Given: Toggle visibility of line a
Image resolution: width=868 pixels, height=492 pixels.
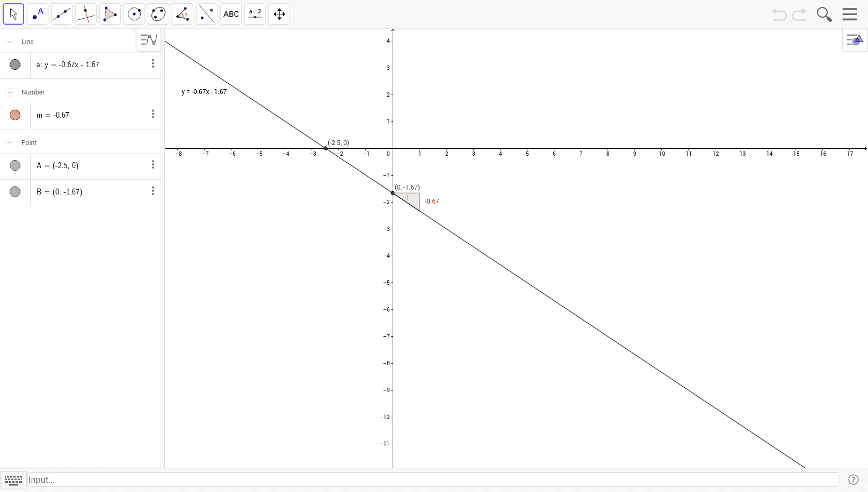Looking at the screenshot, I should click(15, 64).
